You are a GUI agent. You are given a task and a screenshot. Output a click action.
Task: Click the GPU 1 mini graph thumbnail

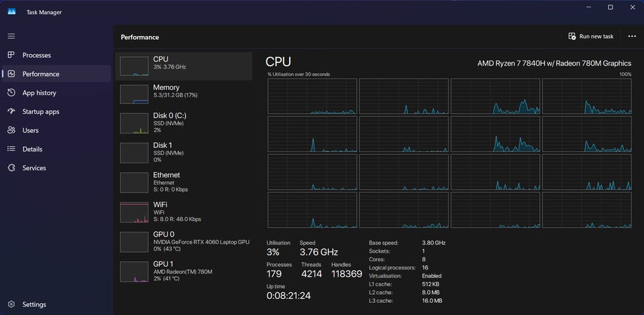(134, 271)
